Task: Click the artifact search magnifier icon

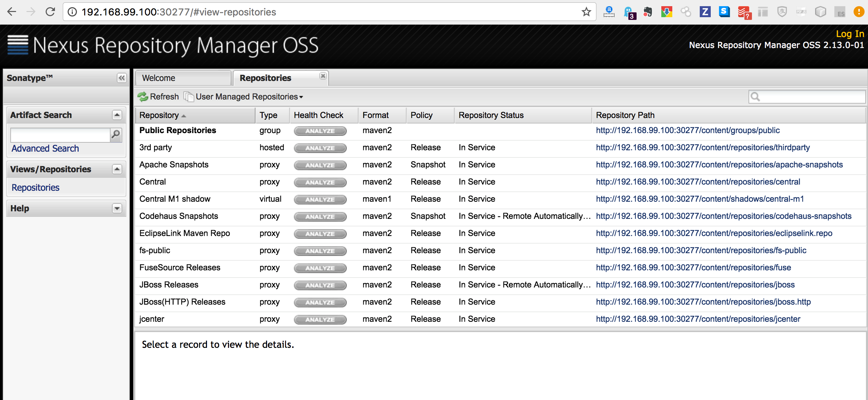Action: [116, 135]
